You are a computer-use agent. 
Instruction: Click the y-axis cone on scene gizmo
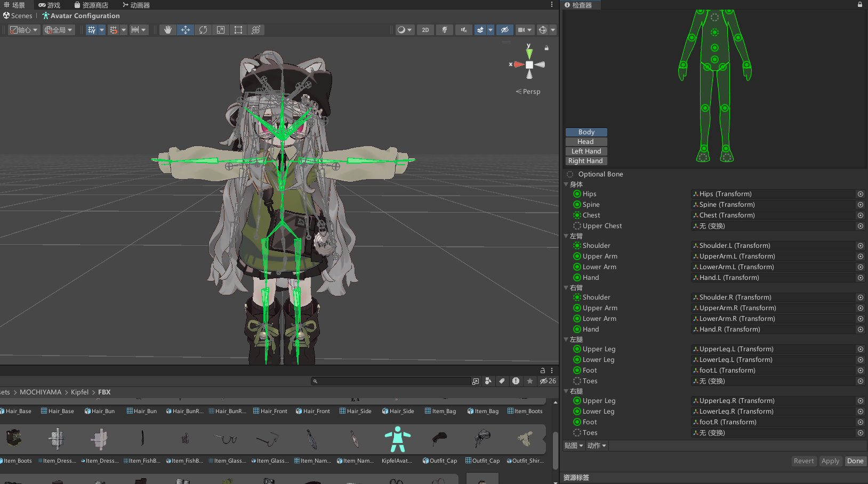pos(529,53)
